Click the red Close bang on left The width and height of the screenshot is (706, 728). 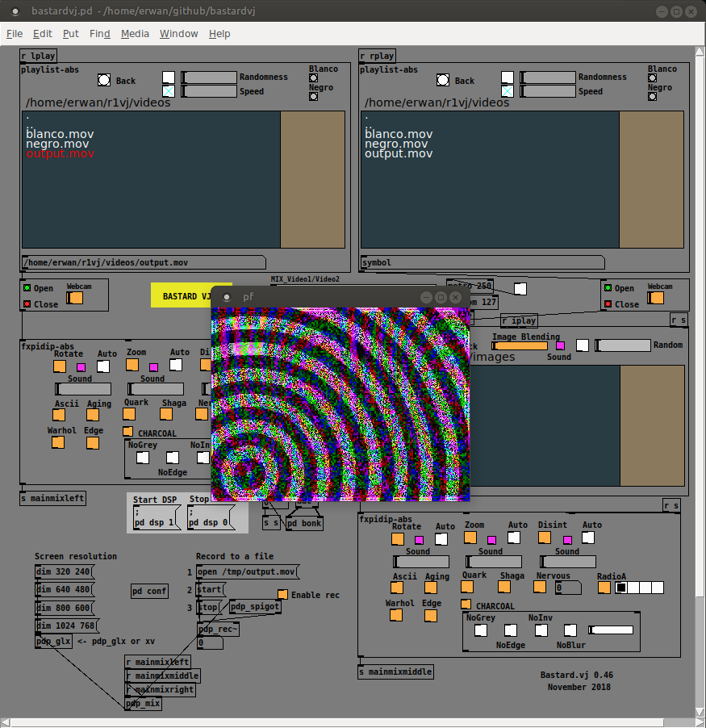coord(27,304)
